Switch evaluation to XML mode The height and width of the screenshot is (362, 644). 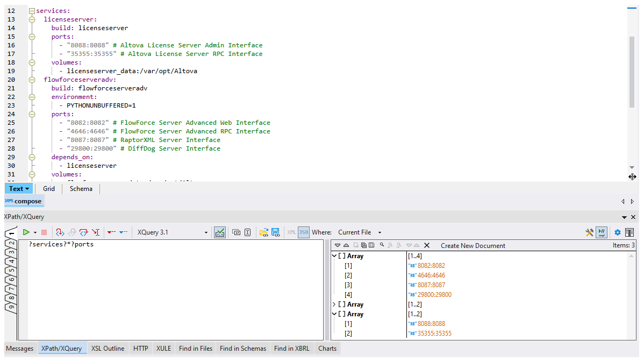click(x=291, y=232)
